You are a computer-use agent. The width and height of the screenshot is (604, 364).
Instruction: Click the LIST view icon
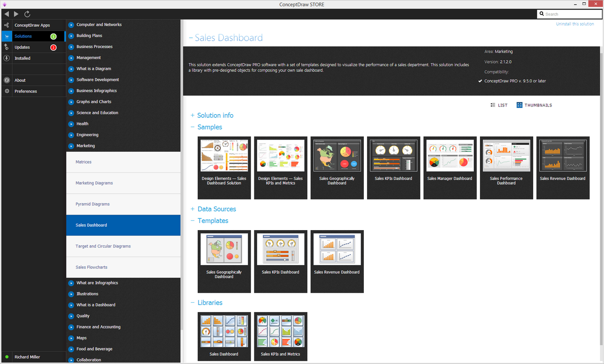pos(493,105)
